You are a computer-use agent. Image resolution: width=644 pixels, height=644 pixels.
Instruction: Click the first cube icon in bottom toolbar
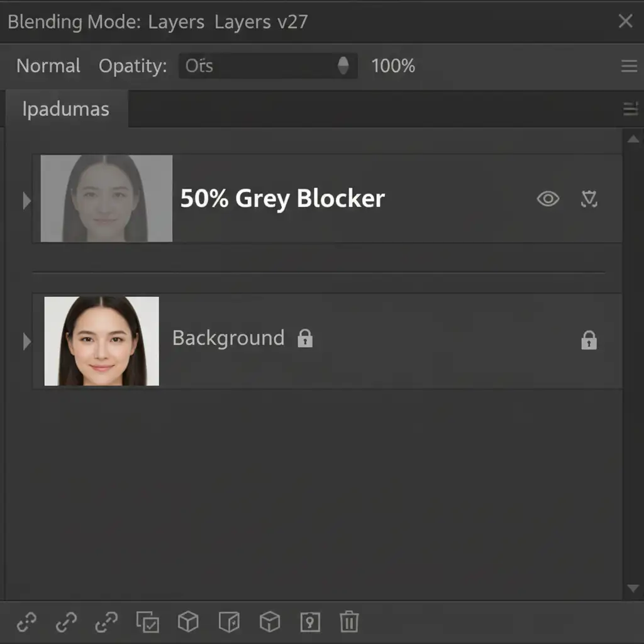point(188,622)
